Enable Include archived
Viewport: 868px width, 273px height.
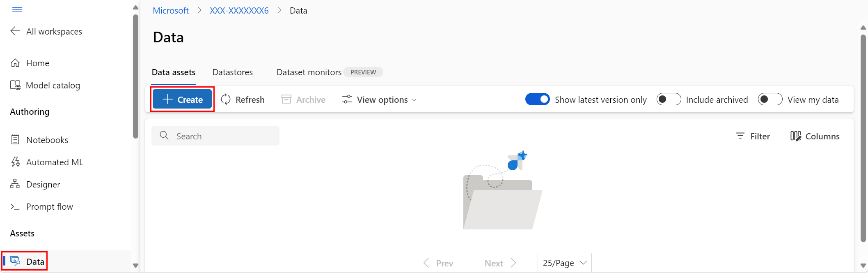669,99
